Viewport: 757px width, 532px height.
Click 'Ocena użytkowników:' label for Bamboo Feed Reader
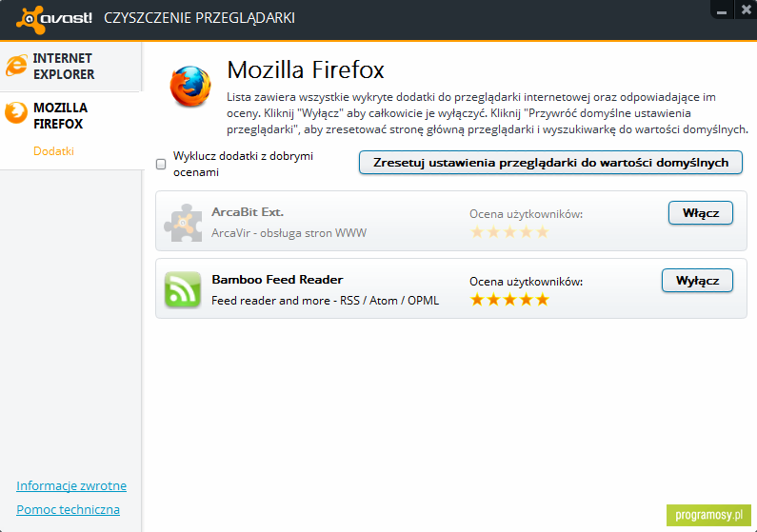point(527,282)
